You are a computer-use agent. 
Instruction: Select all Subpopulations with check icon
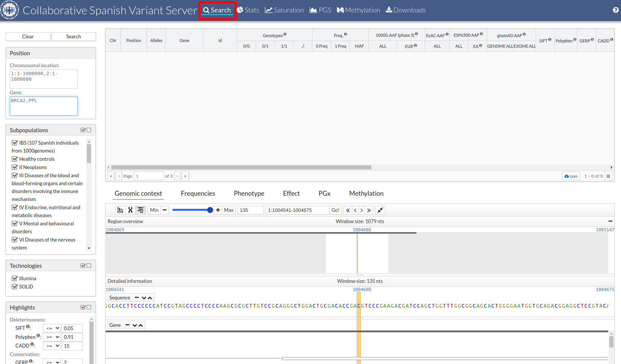point(83,130)
